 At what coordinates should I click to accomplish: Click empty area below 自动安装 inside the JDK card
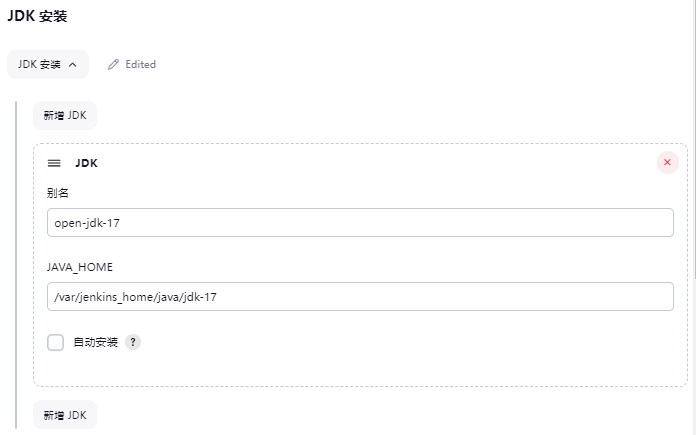pyautogui.click(x=360, y=370)
